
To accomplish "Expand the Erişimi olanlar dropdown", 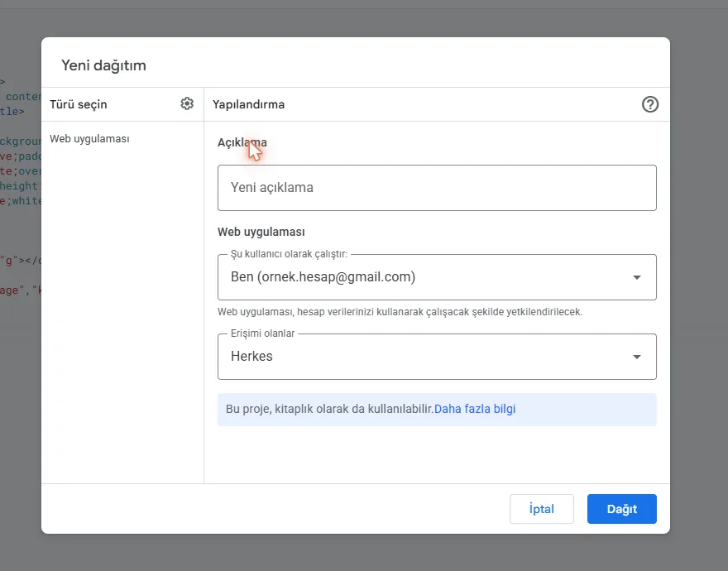I will (x=437, y=357).
